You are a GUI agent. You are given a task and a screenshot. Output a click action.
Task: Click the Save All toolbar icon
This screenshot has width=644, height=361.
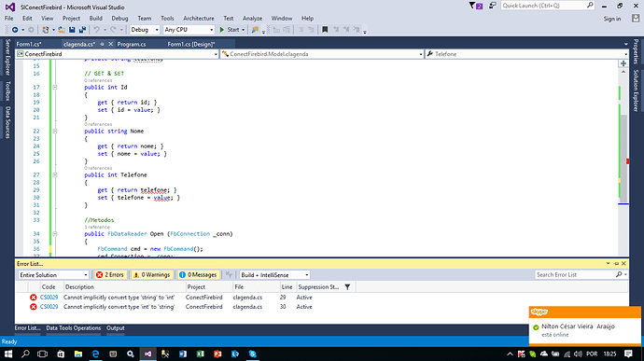tap(82, 30)
